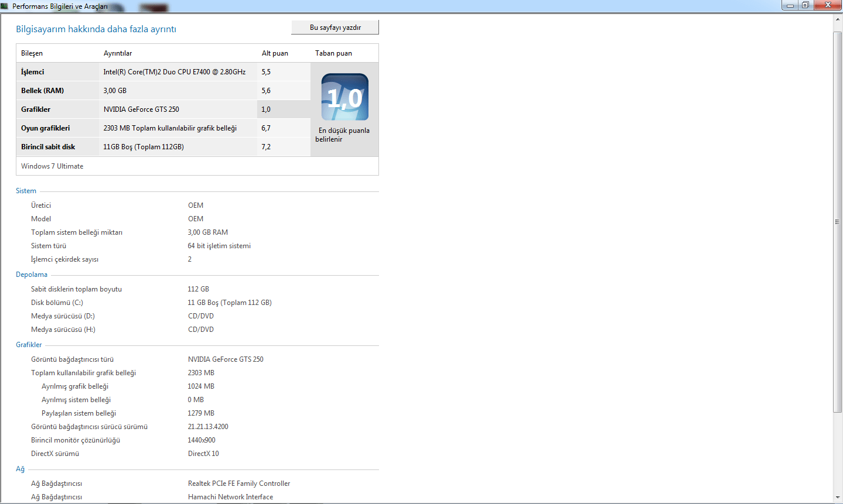Minimize the Performans Bilgileri window
The width and height of the screenshot is (843, 504).
(x=790, y=5)
